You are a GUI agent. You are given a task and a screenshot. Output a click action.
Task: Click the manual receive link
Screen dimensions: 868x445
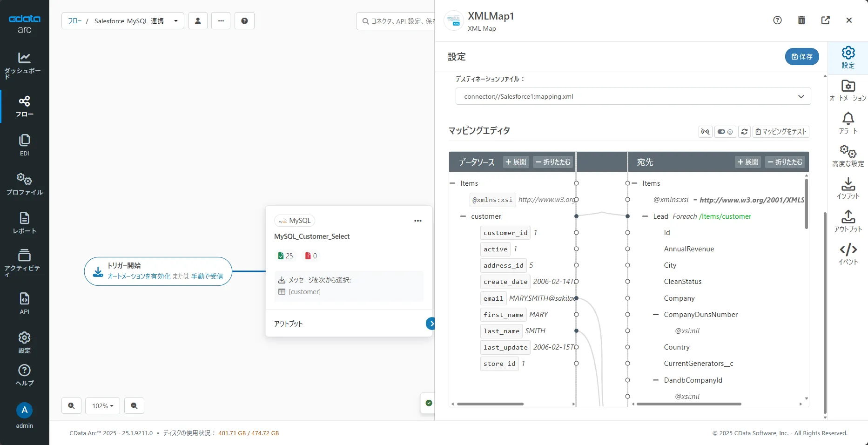[x=207, y=276]
